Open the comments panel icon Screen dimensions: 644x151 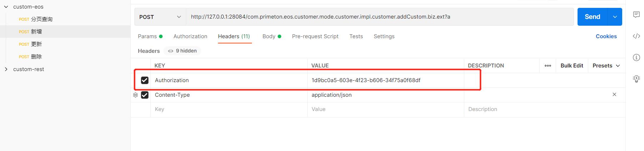636,15
